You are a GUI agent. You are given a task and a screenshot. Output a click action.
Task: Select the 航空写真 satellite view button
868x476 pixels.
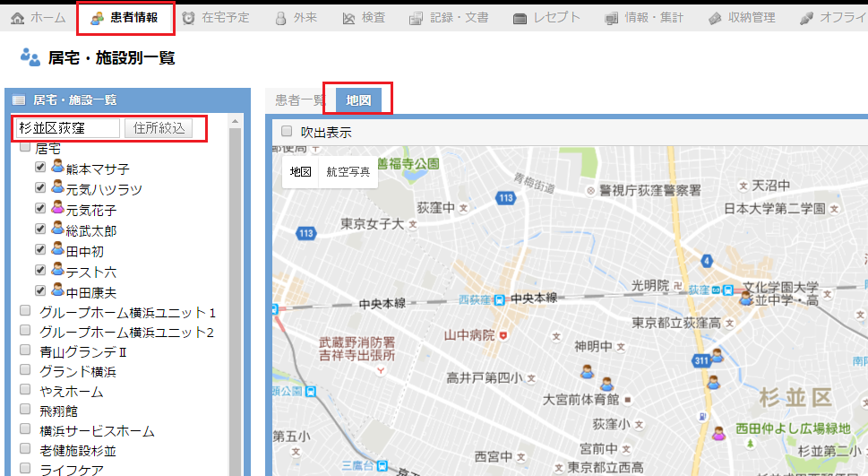(348, 172)
